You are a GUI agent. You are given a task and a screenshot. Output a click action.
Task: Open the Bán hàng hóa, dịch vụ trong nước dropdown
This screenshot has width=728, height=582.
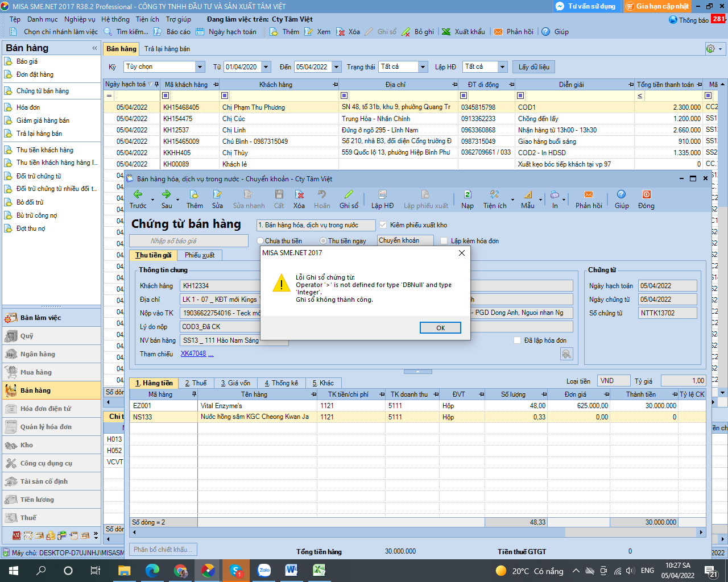[x=316, y=225]
